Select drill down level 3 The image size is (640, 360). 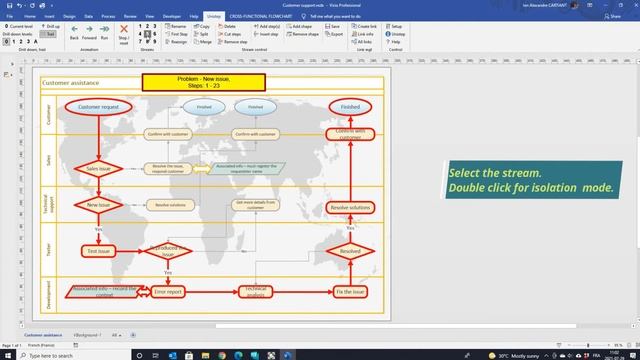click(28, 42)
